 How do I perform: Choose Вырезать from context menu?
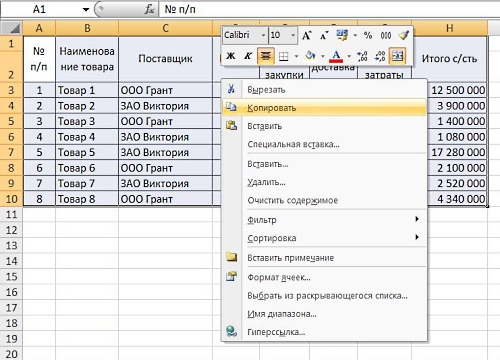click(x=324, y=90)
